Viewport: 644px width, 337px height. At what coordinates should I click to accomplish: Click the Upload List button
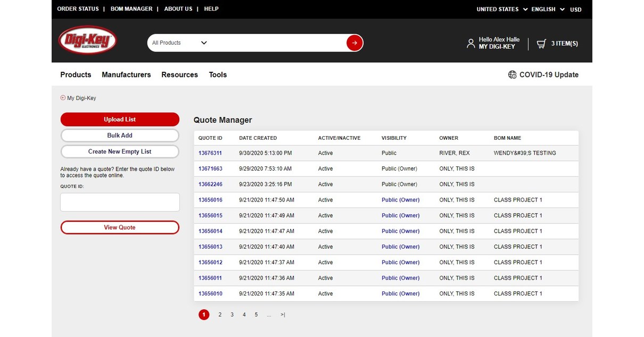coord(120,119)
